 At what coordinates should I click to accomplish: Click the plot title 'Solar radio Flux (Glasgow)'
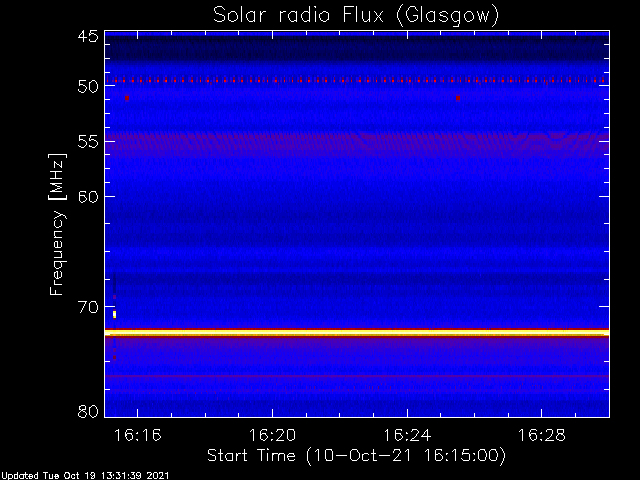coord(356,16)
